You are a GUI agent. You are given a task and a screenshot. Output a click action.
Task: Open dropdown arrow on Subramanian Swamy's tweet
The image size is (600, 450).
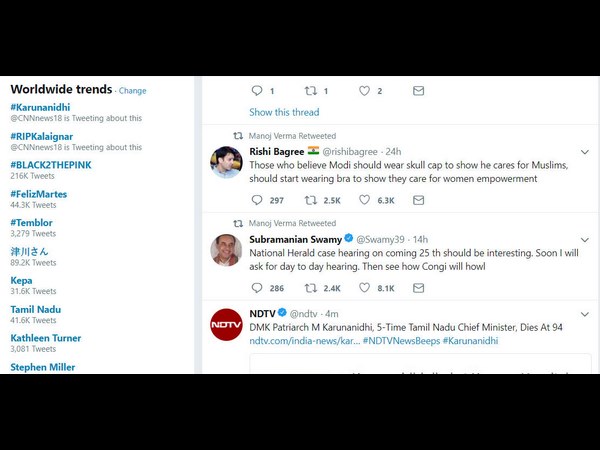click(x=585, y=240)
